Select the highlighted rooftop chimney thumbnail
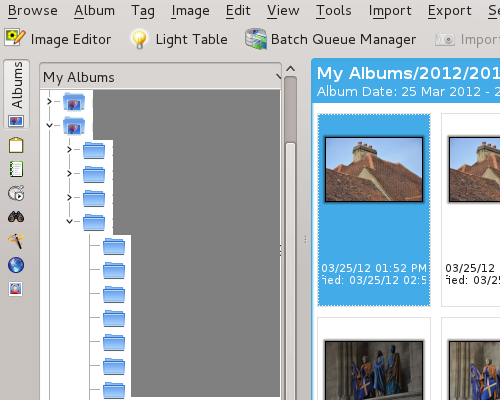This screenshot has height=400, width=500. click(x=374, y=169)
